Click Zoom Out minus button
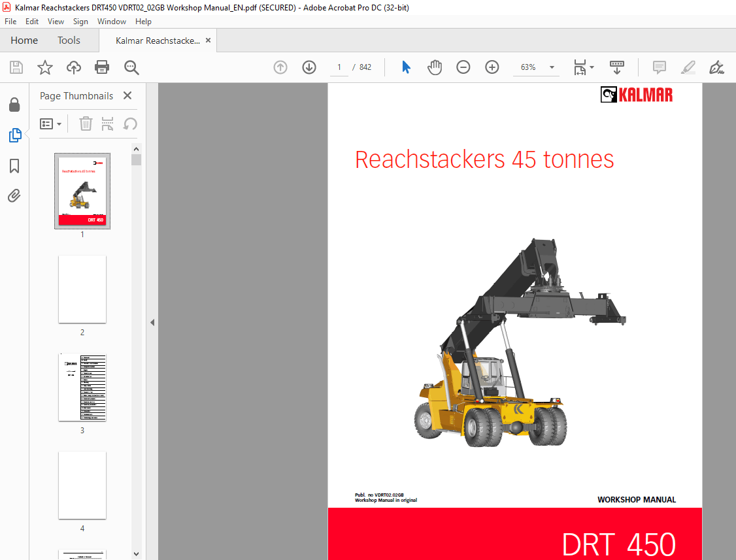Screen dimensions: 736x560 point(463,67)
